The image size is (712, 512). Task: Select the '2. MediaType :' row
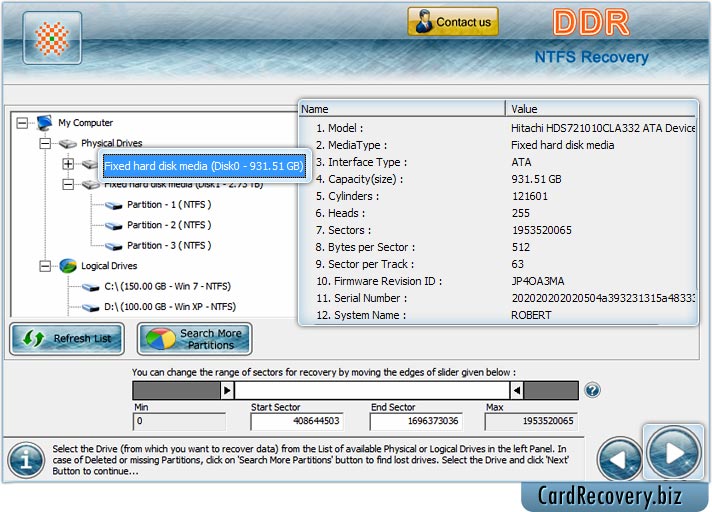[x=497, y=145]
